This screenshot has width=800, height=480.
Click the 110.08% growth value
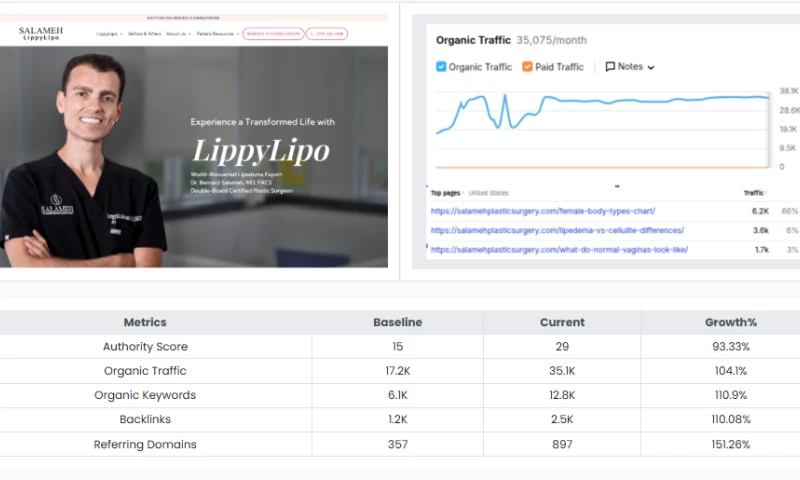[x=731, y=419]
